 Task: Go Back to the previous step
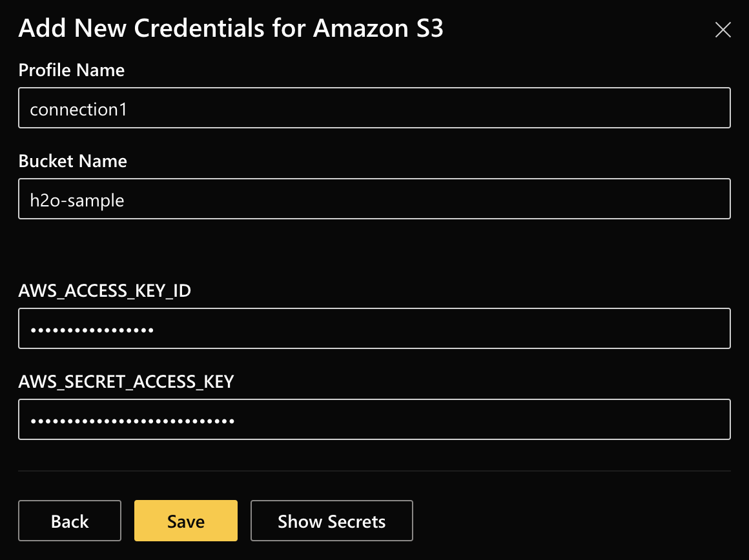(70, 521)
